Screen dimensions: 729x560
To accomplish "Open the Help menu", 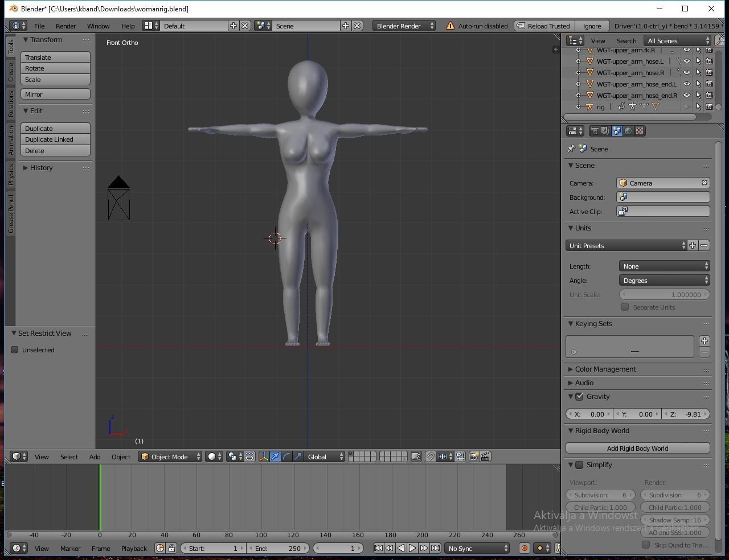I will 128,26.
